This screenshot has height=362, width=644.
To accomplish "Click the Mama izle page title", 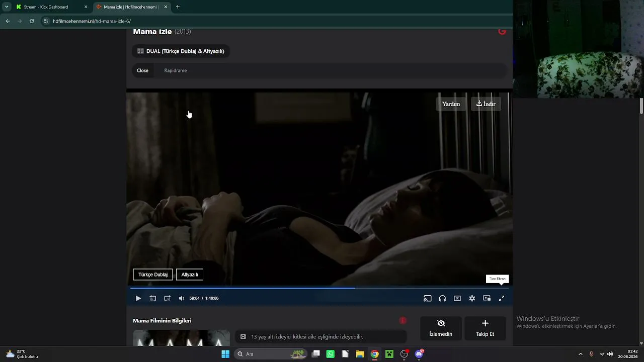I will (x=152, y=32).
